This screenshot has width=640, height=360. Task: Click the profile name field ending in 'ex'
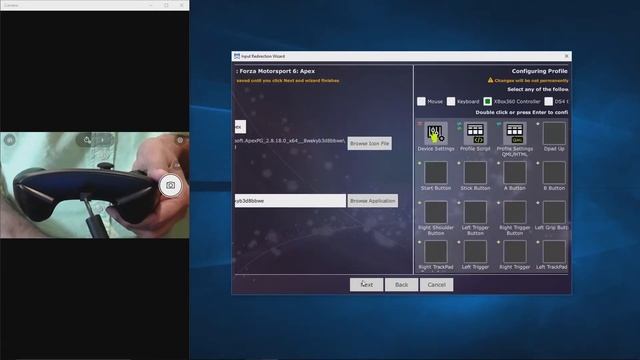[x=240, y=127]
